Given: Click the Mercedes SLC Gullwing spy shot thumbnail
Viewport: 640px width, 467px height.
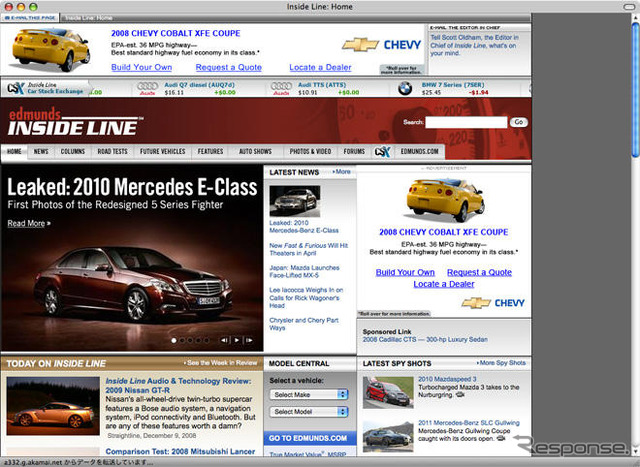Looking at the screenshot, I should tap(388, 437).
